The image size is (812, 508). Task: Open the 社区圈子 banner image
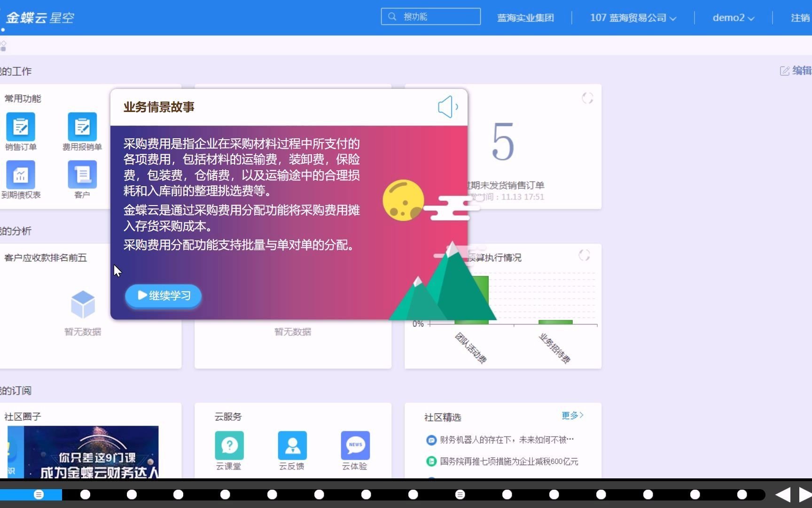click(83, 452)
